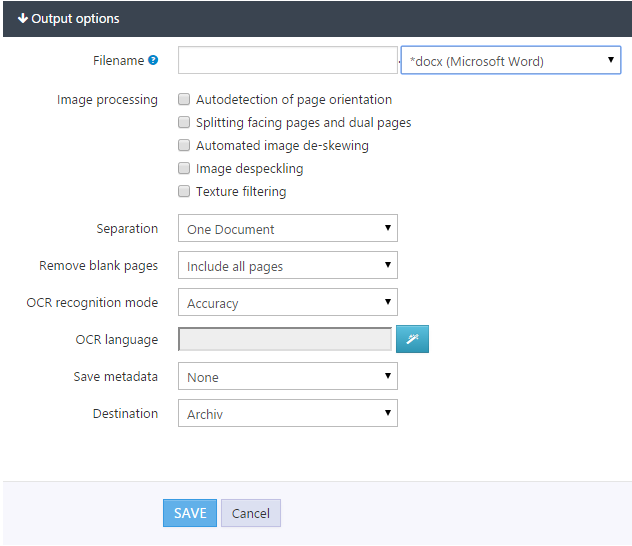Expand the Remove blank pages dropdown
The width and height of the screenshot is (632, 546).
[287, 266]
